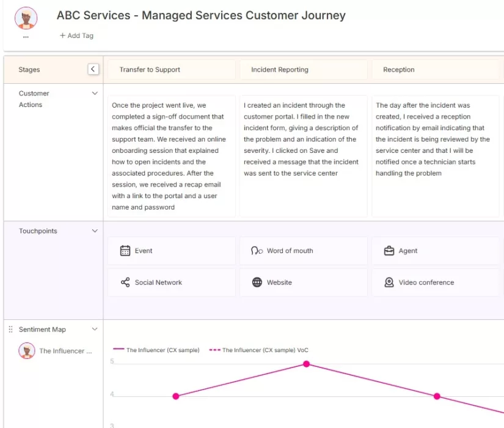Click the journey avatar at the top left

tap(26, 18)
